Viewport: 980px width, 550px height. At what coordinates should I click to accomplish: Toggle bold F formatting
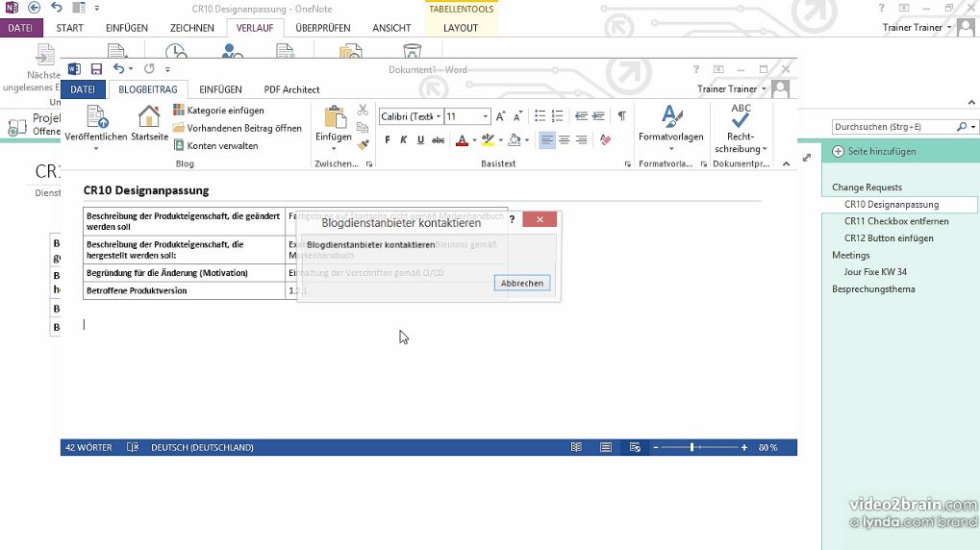click(x=388, y=140)
